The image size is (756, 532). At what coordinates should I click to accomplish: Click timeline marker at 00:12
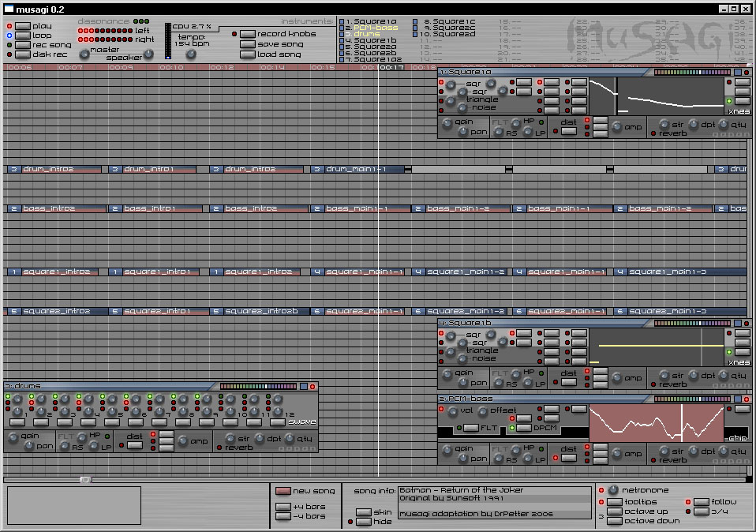coord(222,68)
